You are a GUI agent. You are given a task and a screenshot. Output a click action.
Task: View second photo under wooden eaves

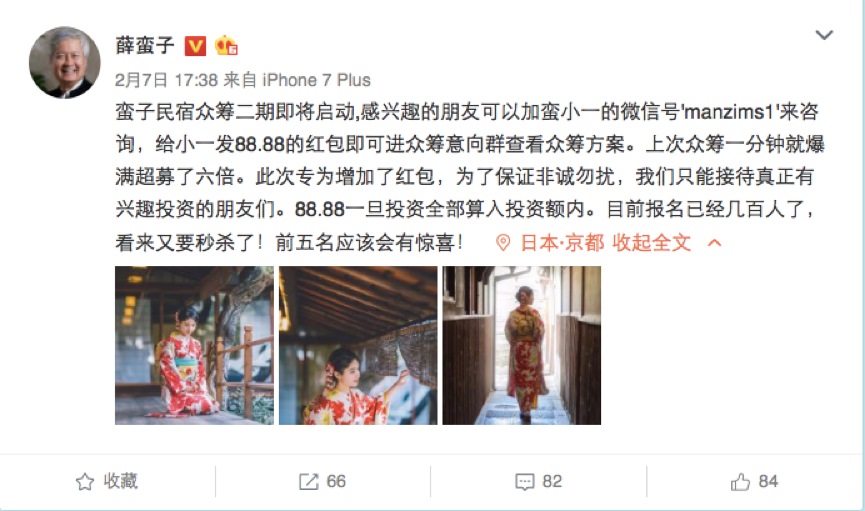click(x=358, y=345)
